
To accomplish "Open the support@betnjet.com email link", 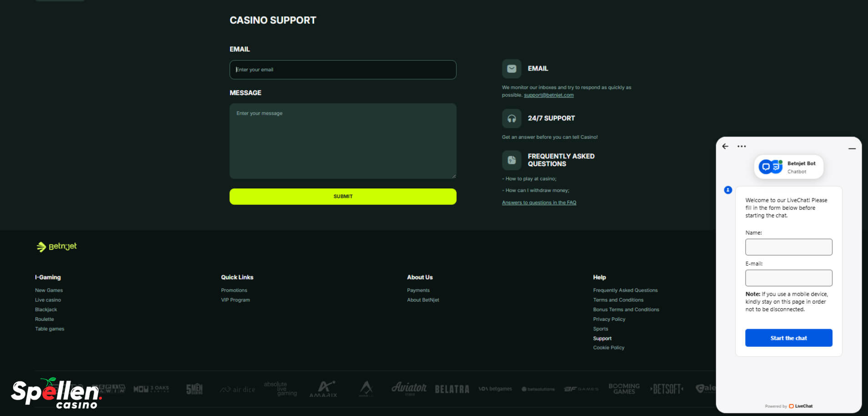I will click(548, 95).
